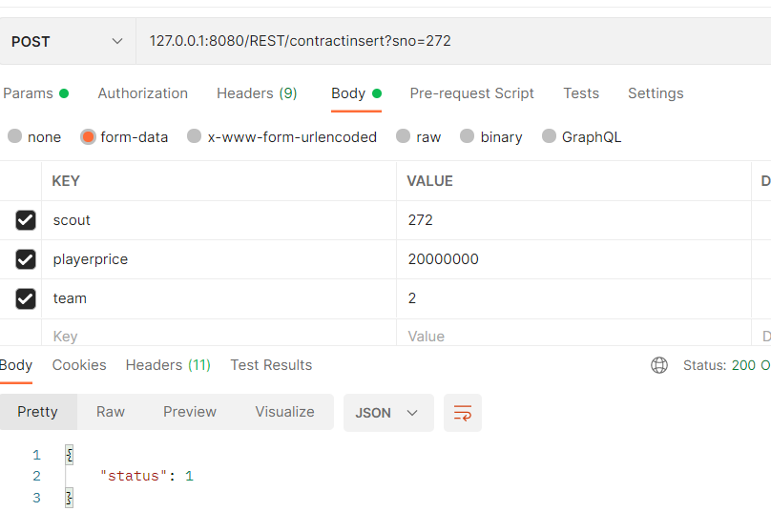Image resolution: width=771 pixels, height=532 pixels.
Task: Open the Test Results tab
Action: pyautogui.click(x=271, y=365)
